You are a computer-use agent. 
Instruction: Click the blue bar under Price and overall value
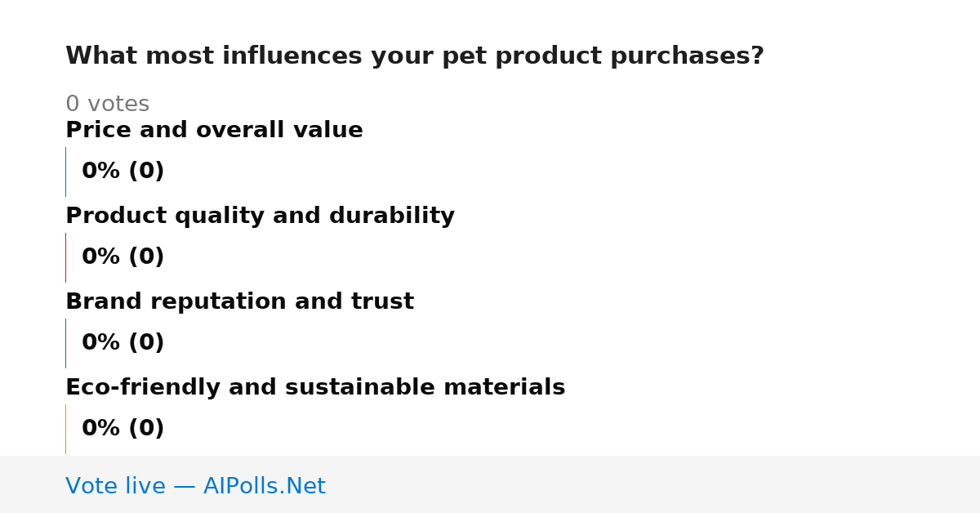point(65,172)
